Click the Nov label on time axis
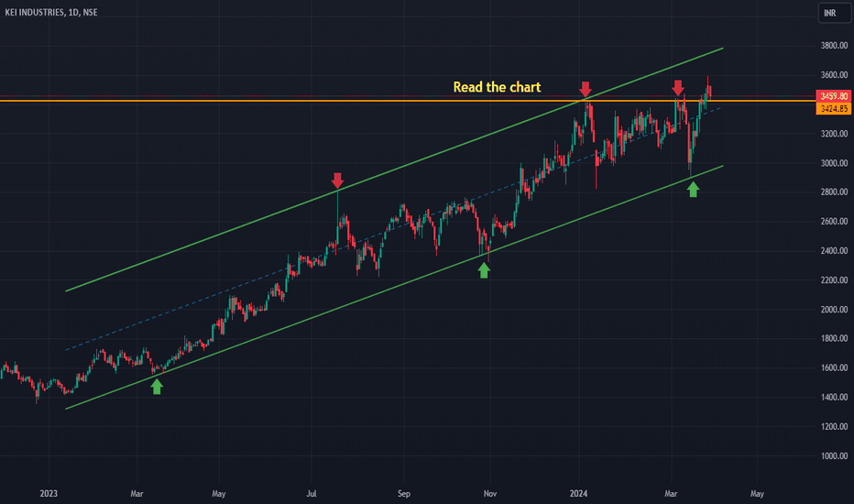Screen dimensions: 854x504 coord(489,494)
